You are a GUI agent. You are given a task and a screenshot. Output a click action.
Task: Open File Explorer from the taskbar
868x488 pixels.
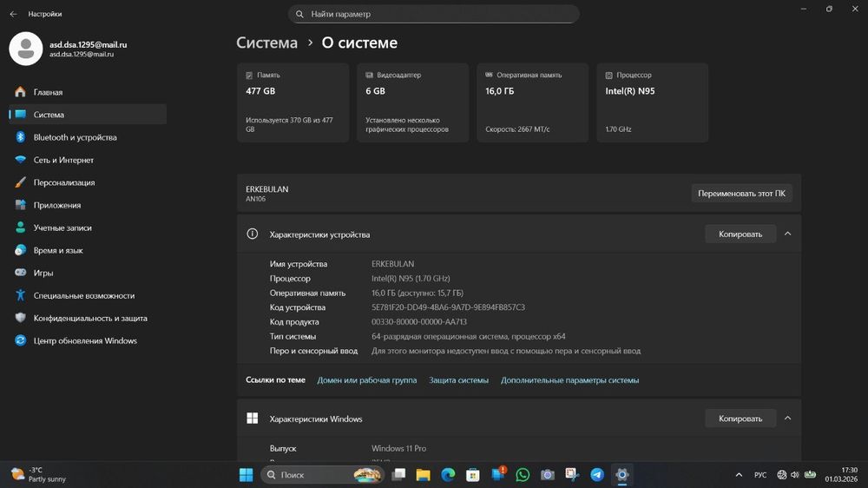pos(424,475)
